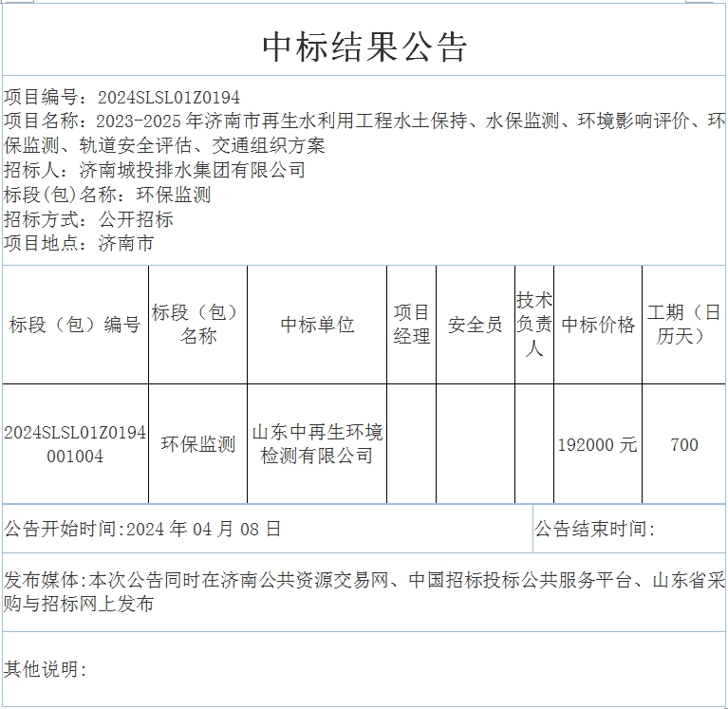Click the 其他说明 field
Screen dimensions: 728x709
tap(46, 669)
